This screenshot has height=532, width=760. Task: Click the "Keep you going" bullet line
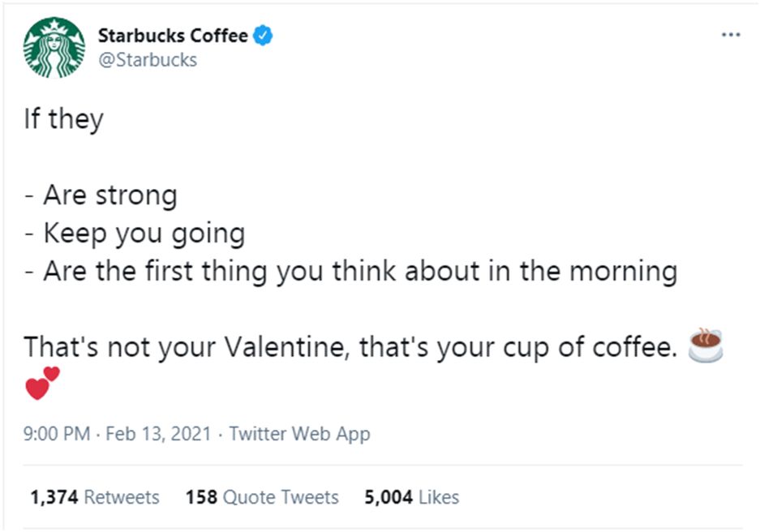point(144,234)
